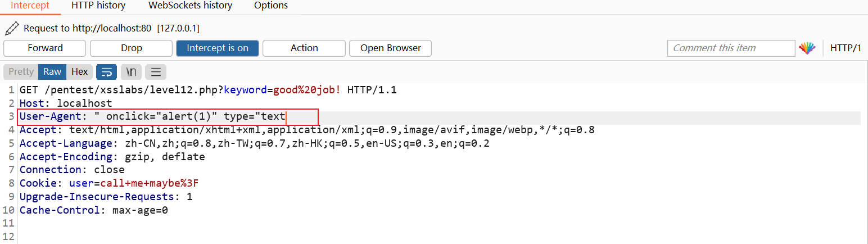Click the HTTP/1 protocol label
Image resolution: width=868 pixels, height=244 pixels.
point(846,48)
